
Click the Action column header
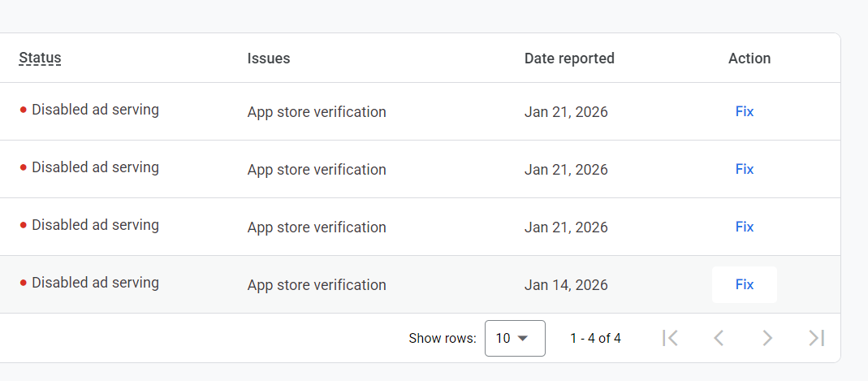click(749, 58)
